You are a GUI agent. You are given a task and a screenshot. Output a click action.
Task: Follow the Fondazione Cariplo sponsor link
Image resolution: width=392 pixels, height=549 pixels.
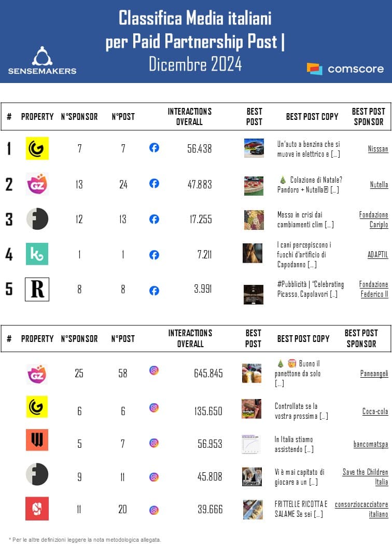tap(373, 219)
